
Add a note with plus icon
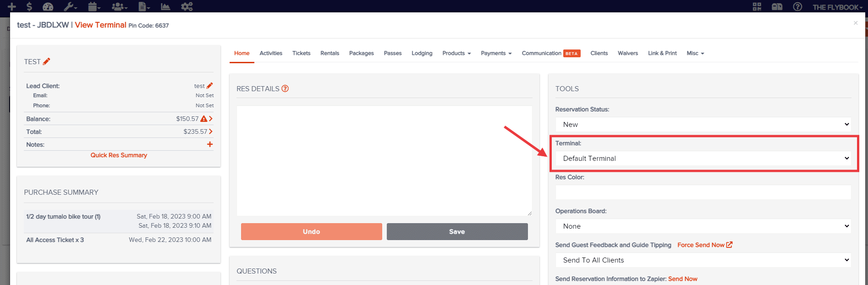point(210,144)
